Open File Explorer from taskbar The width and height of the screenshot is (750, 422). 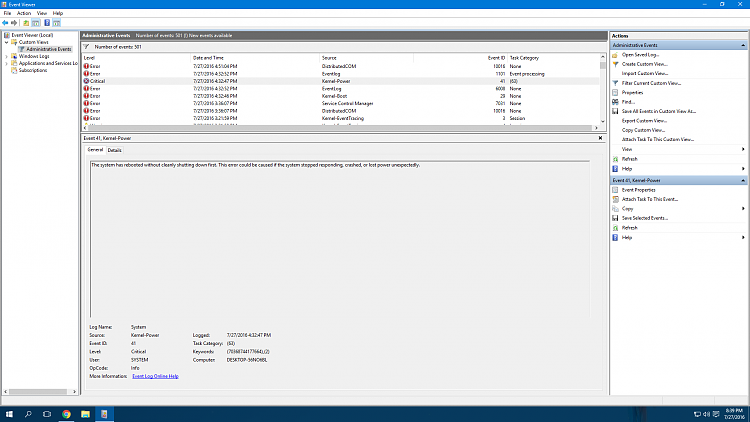tap(85, 414)
